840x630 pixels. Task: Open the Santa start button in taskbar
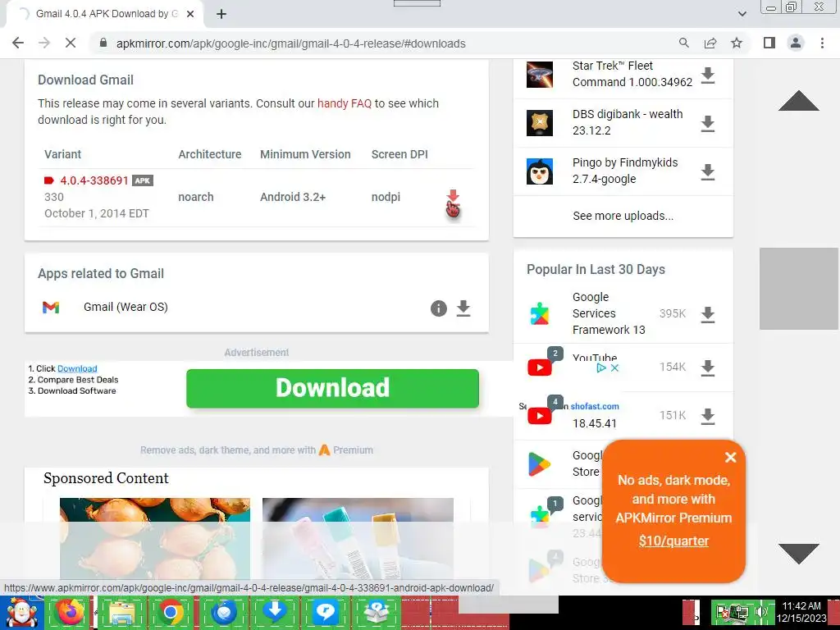click(x=21, y=612)
